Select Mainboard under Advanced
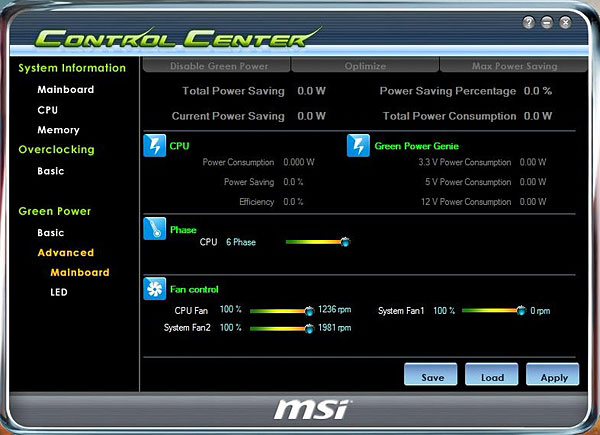The image size is (600, 435). [80, 272]
